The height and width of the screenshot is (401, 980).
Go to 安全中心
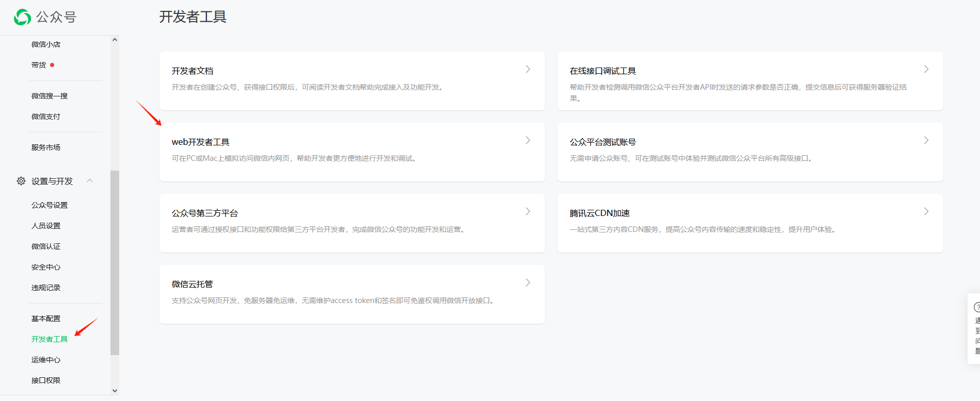[46, 267]
